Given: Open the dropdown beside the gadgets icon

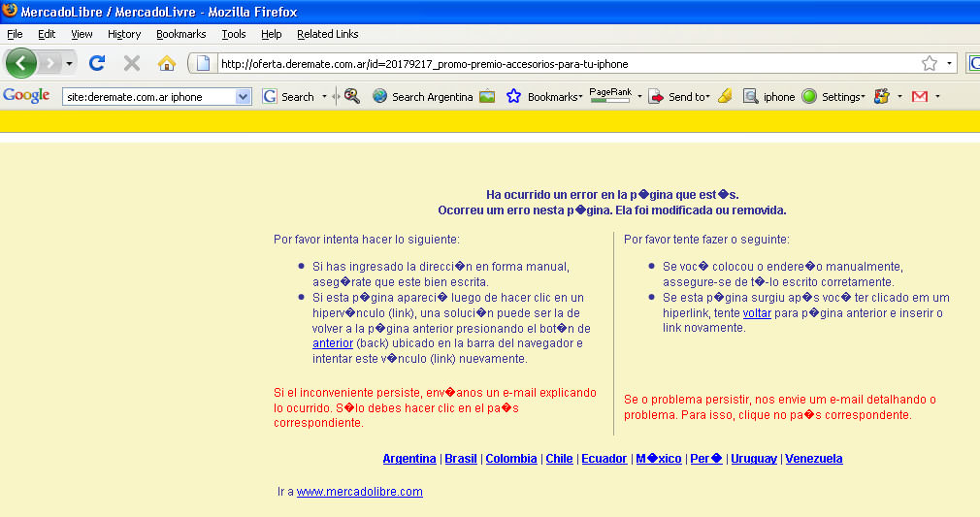Looking at the screenshot, I should pos(899,97).
